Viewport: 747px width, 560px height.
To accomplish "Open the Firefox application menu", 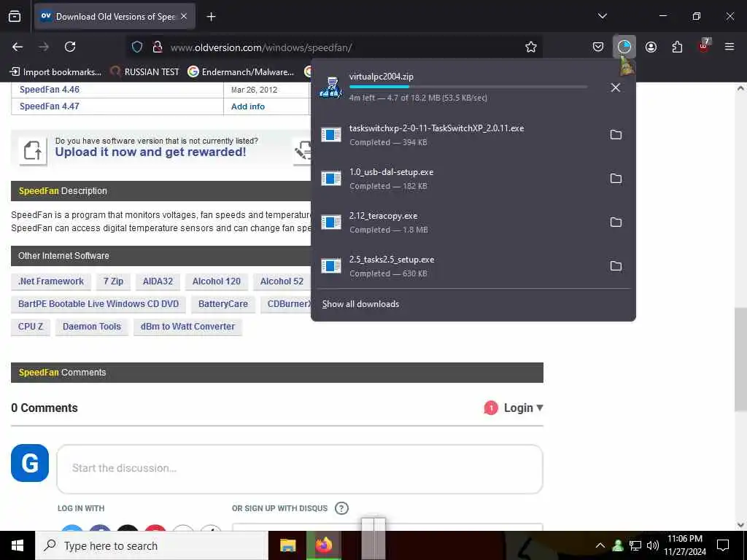I will click(729, 47).
